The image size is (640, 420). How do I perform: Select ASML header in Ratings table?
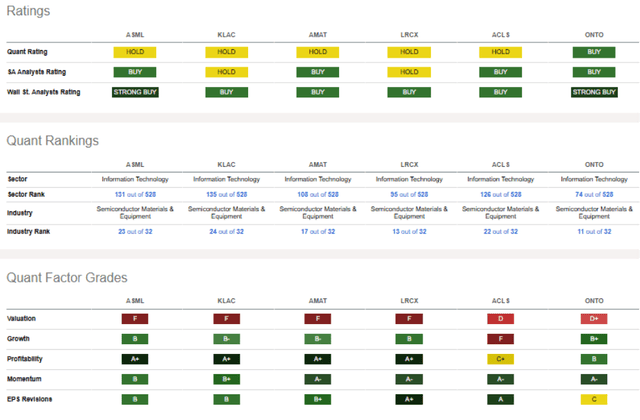[x=135, y=35]
